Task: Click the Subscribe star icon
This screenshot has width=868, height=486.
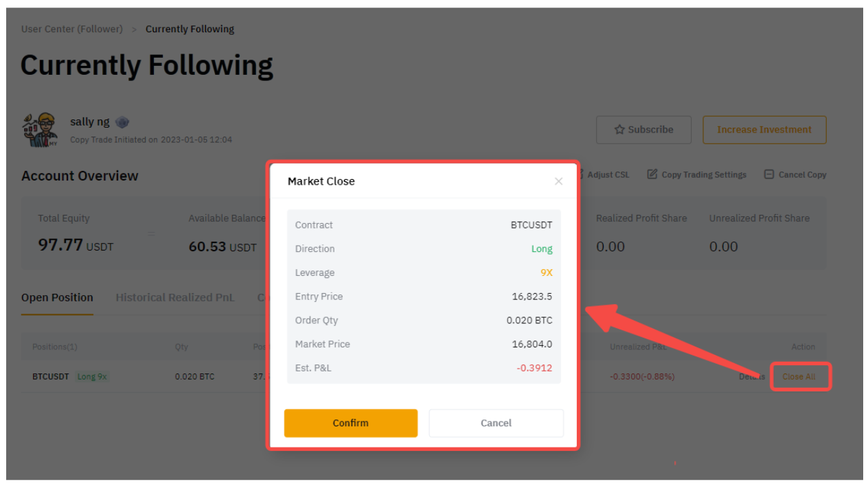Action: click(619, 130)
